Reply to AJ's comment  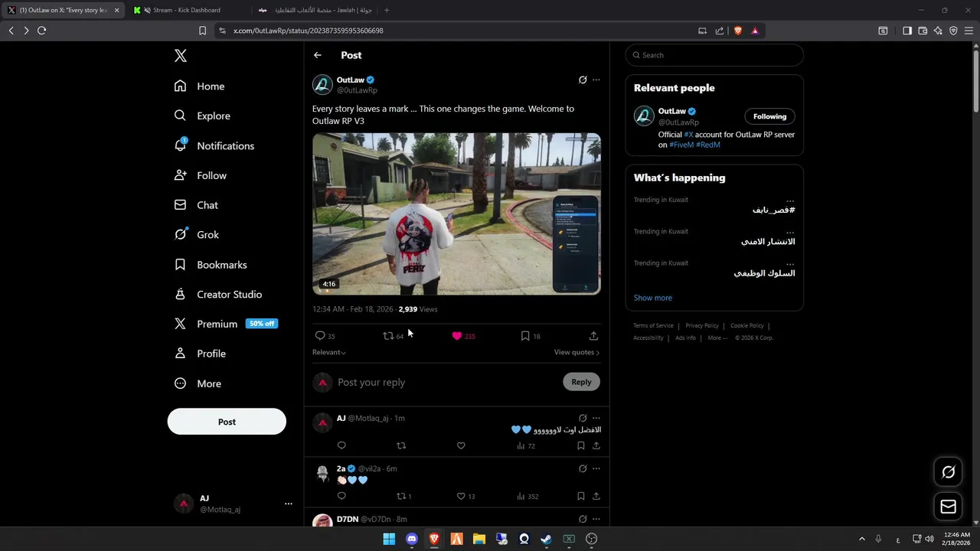341,445
